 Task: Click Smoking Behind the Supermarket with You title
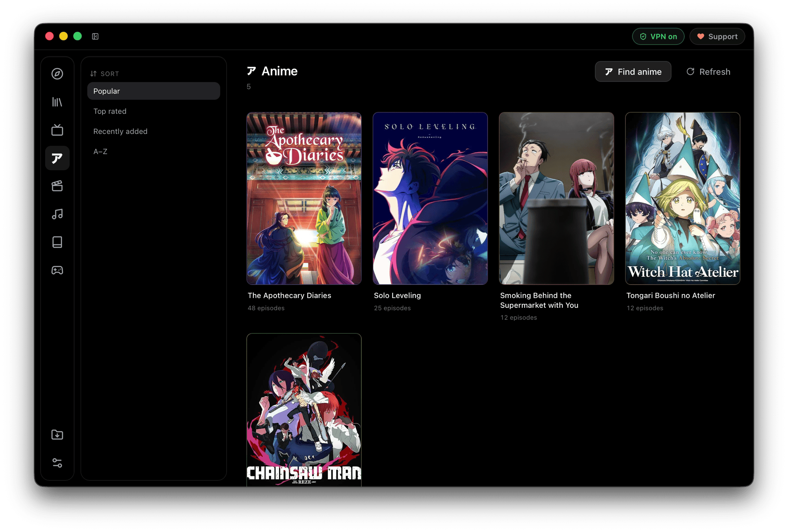[x=539, y=300]
